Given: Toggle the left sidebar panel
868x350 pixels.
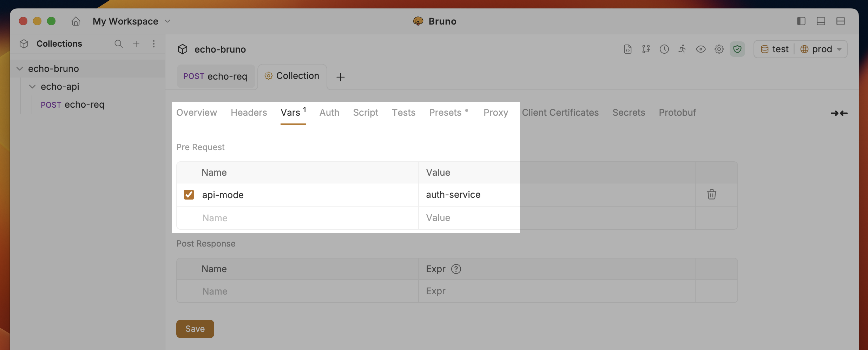Looking at the screenshot, I should pos(801,21).
